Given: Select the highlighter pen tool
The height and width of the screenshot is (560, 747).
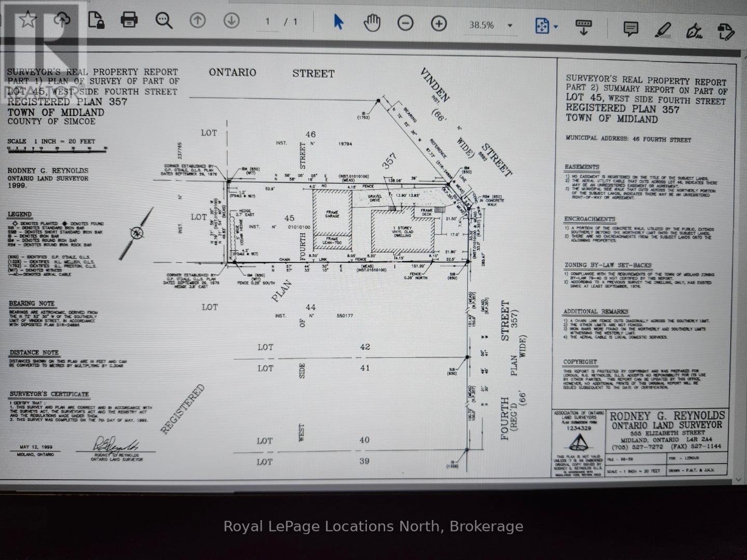Looking at the screenshot, I should [x=662, y=30].
